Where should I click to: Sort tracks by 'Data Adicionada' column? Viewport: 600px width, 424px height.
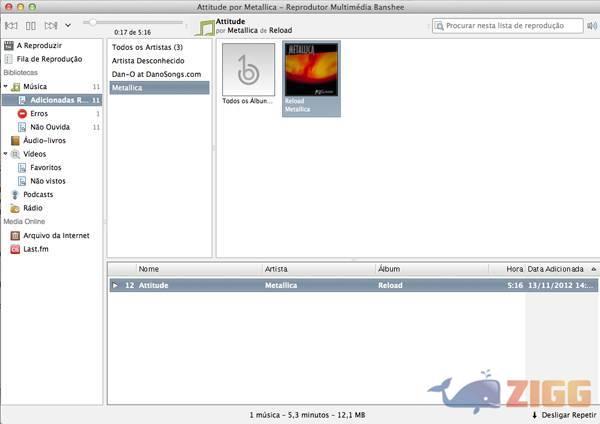[561, 269]
